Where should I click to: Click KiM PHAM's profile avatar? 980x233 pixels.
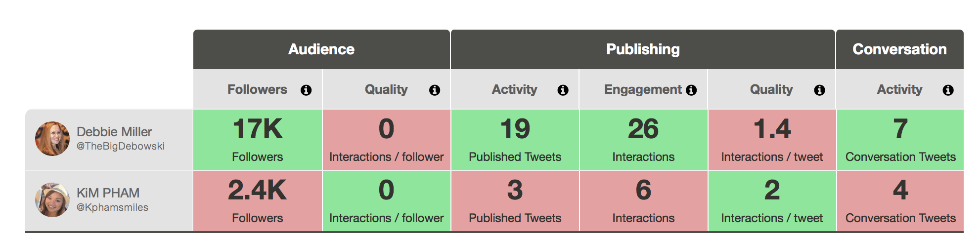coord(52,200)
